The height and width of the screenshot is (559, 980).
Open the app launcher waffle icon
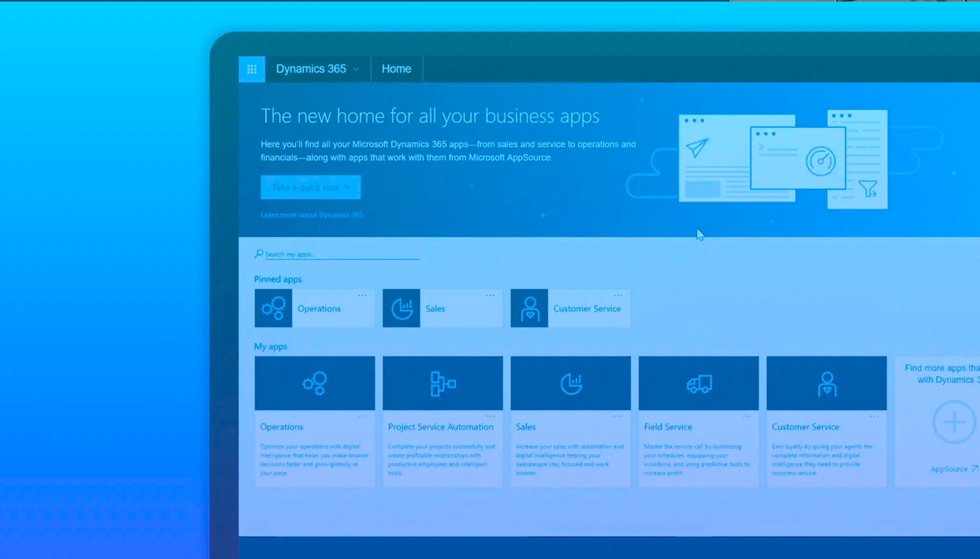tap(251, 69)
